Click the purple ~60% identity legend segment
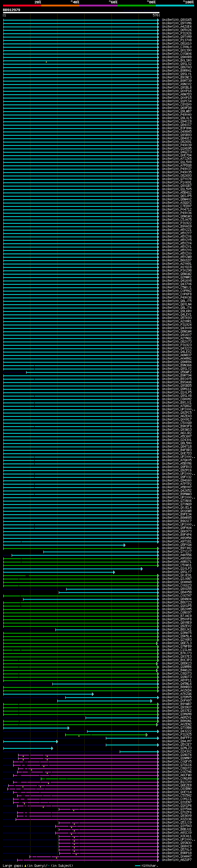197x868 pixels. click(x=98, y=6)
